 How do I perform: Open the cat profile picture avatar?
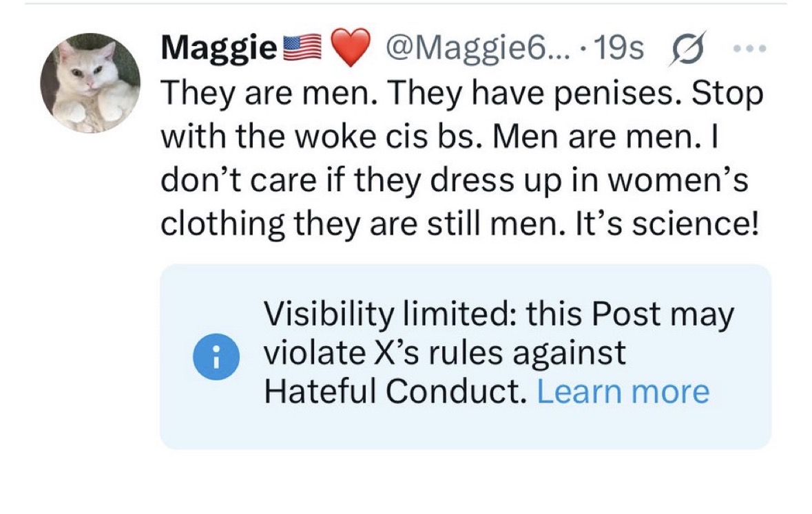coord(90,83)
